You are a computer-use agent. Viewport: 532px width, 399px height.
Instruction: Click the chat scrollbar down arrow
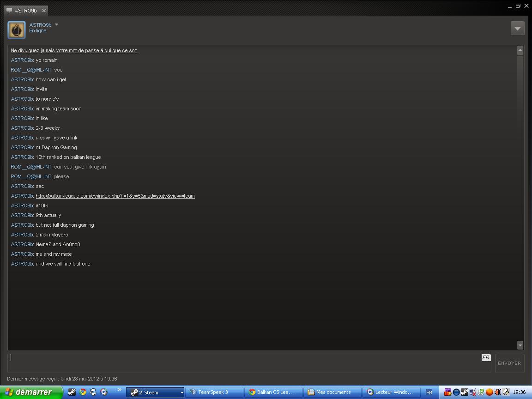tap(520, 345)
